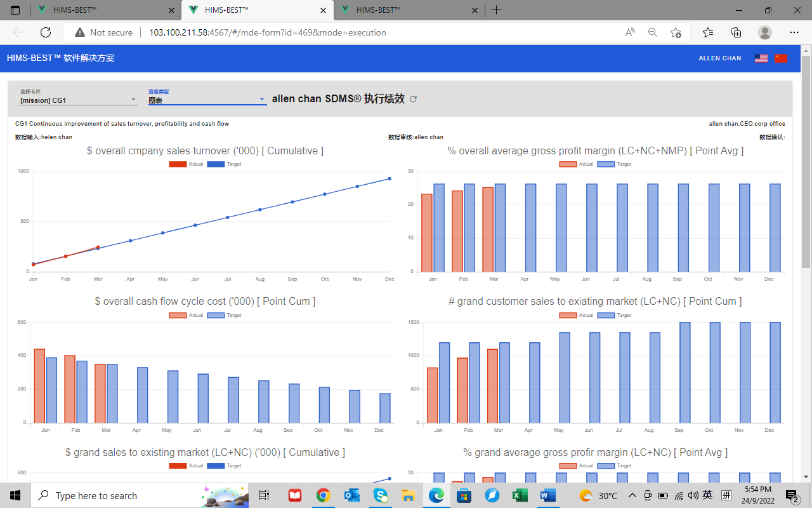Switch language with the US flag icon
The image size is (812, 508).
tap(761, 58)
